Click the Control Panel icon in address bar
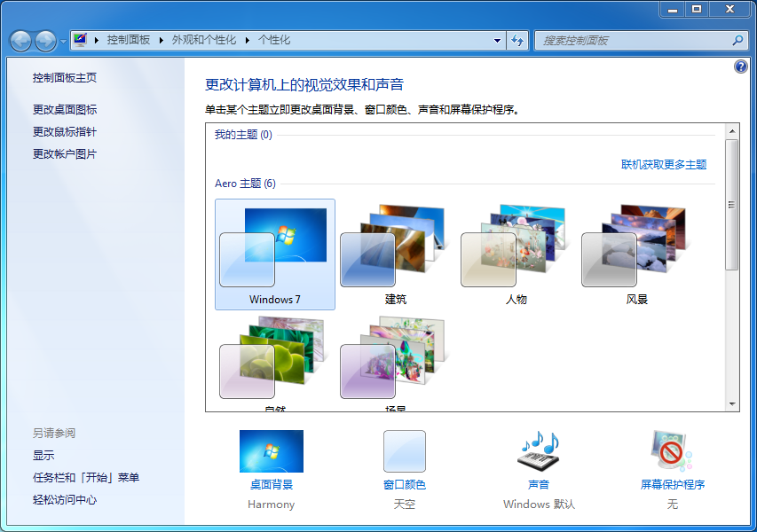757x532 pixels. (x=80, y=40)
